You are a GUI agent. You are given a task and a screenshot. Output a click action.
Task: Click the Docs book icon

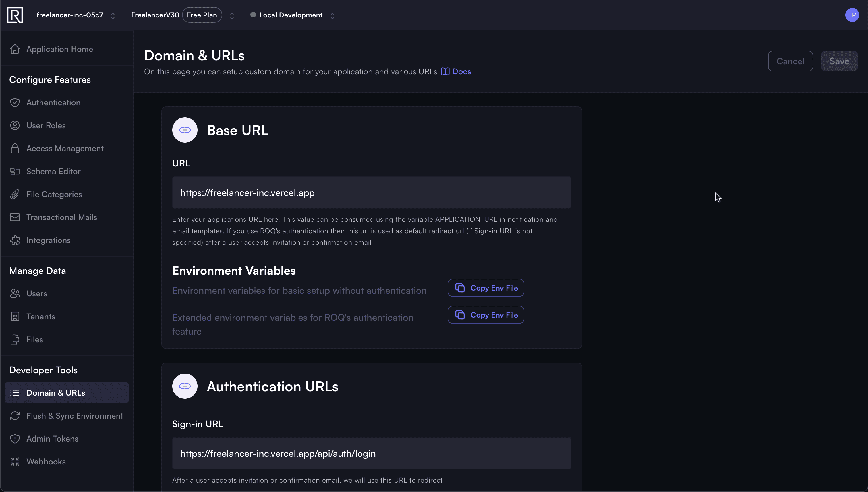click(x=445, y=72)
